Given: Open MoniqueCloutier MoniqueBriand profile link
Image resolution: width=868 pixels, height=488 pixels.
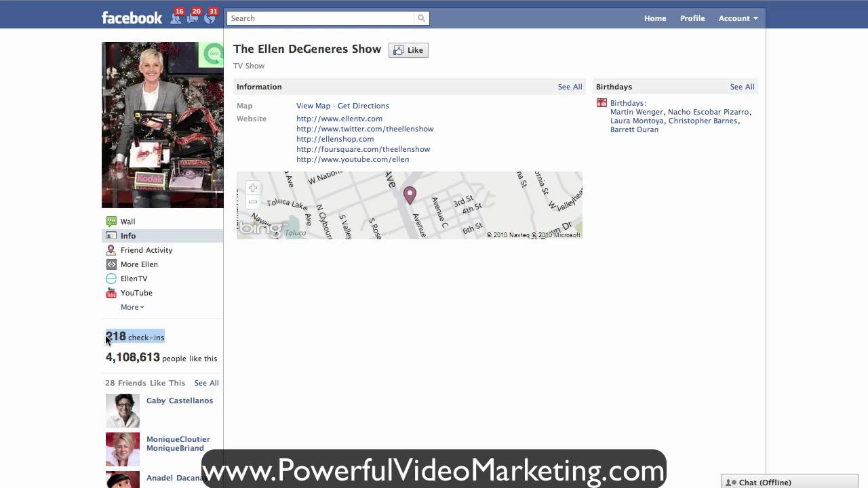Looking at the screenshot, I should (178, 443).
